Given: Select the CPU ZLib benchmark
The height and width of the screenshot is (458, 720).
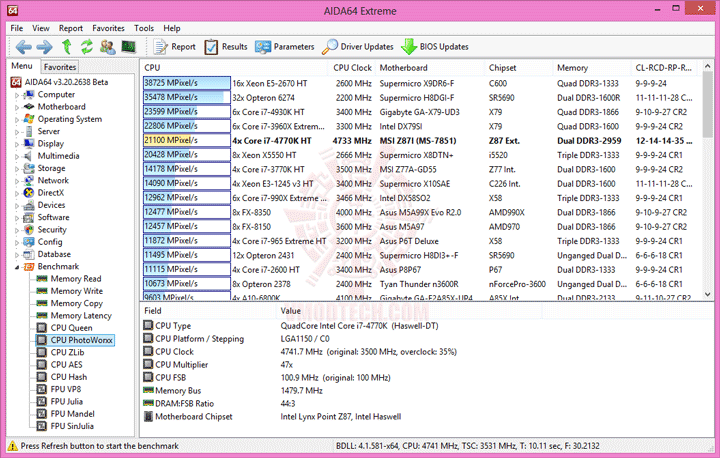Looking at the screenshot, I should coord(68,352).
